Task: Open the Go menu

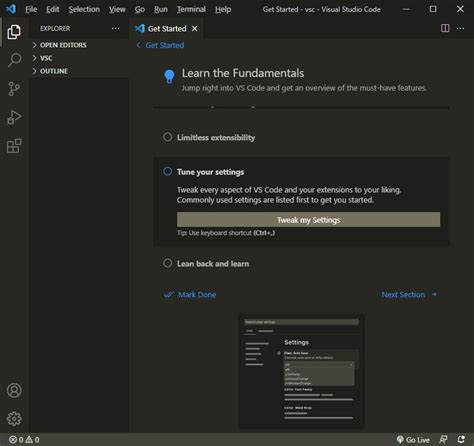Action: point(140,9)
